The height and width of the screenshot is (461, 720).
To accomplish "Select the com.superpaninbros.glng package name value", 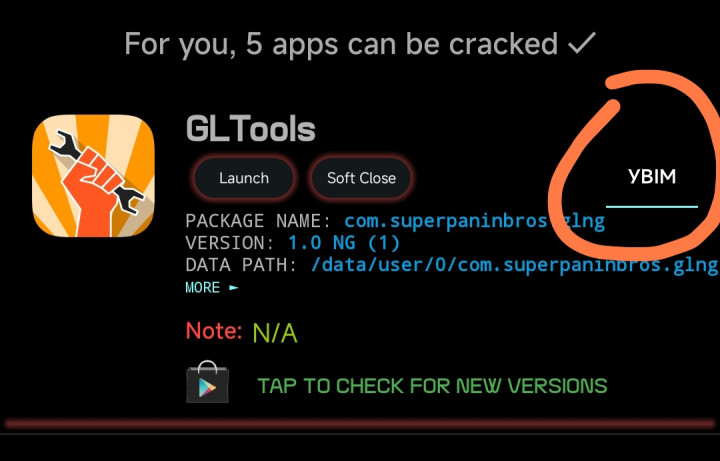I will [474, 221].
